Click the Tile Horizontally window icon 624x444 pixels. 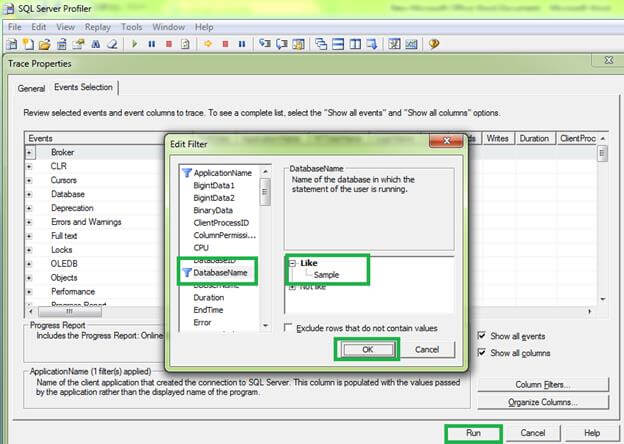pyautogui.click(x=338, y=44)
